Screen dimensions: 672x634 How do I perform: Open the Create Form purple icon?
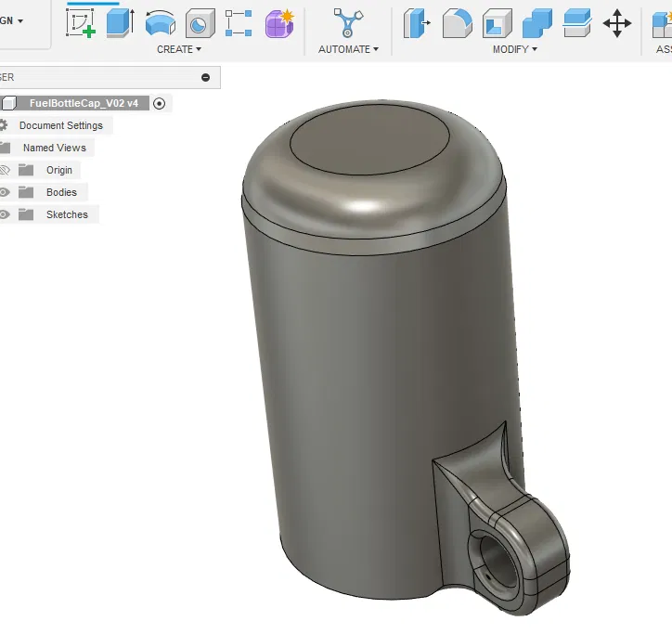click(280, 23)
